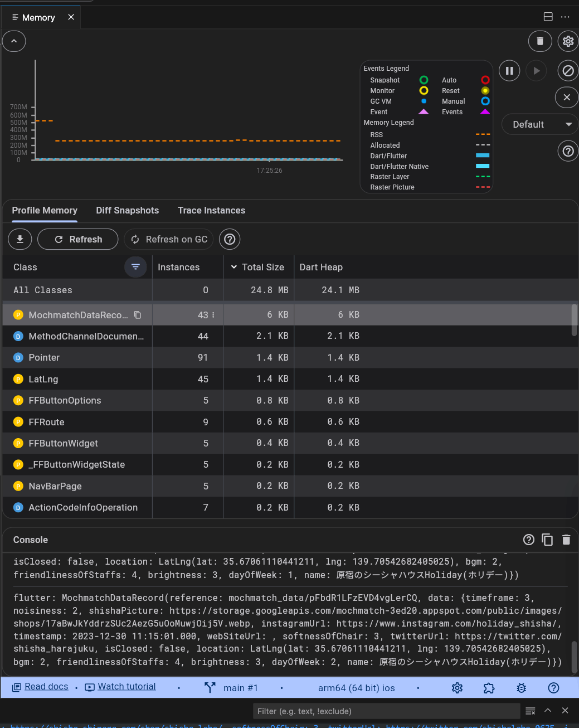
Task: Collapse the memory chart with chevron button
Action: (x=14, y=41)
